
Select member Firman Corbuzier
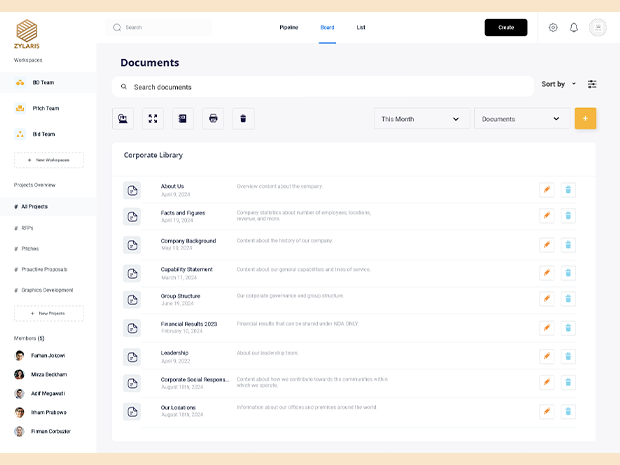click(x=42, y=431)
